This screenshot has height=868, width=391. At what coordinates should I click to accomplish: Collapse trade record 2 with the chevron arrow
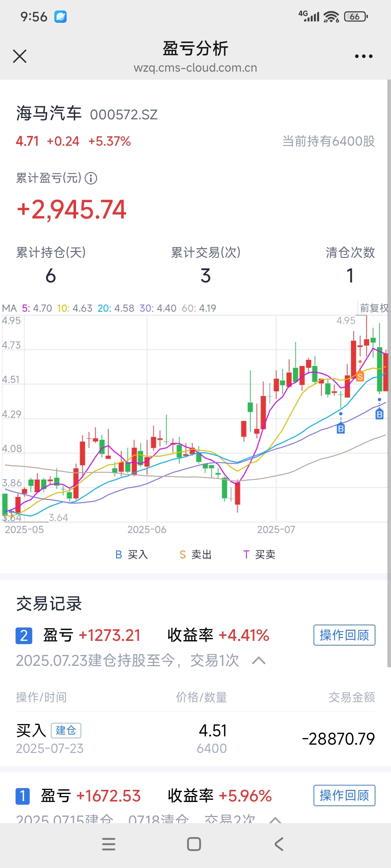coord(259,661)
